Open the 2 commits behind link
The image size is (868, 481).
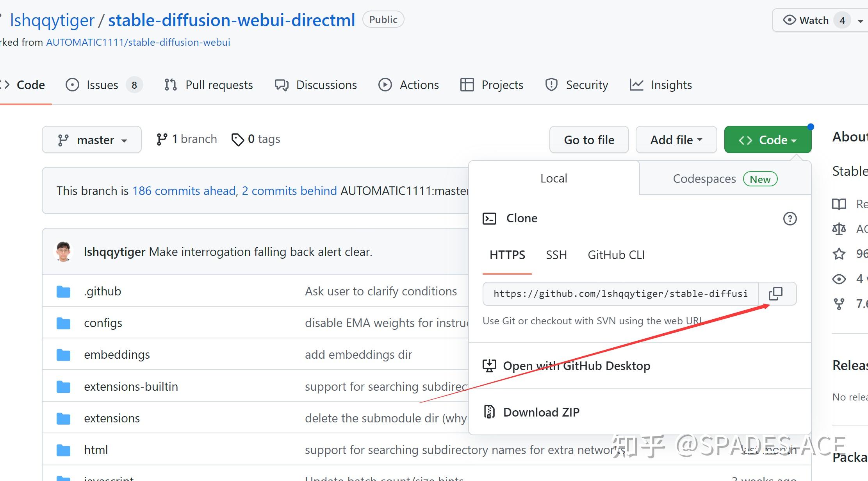289,191
